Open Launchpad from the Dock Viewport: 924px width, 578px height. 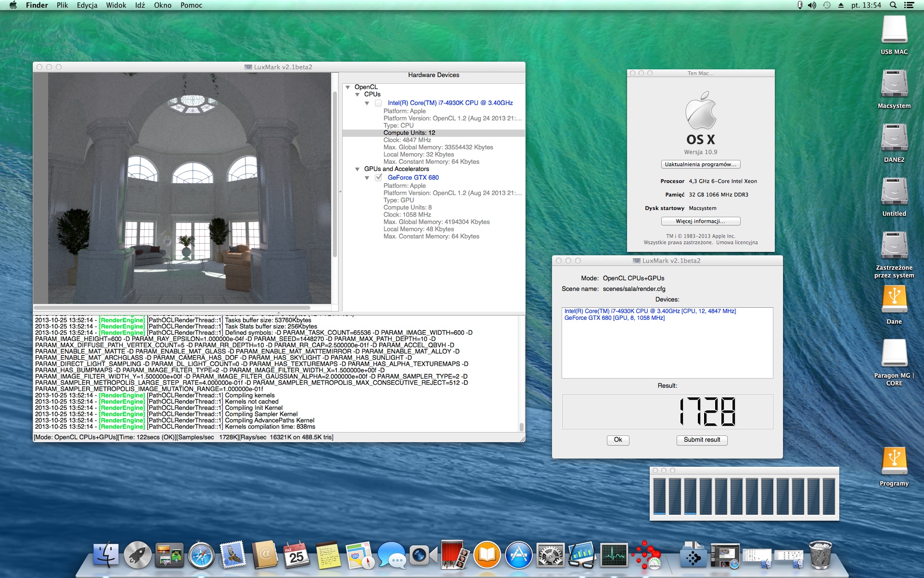(137, 555)
